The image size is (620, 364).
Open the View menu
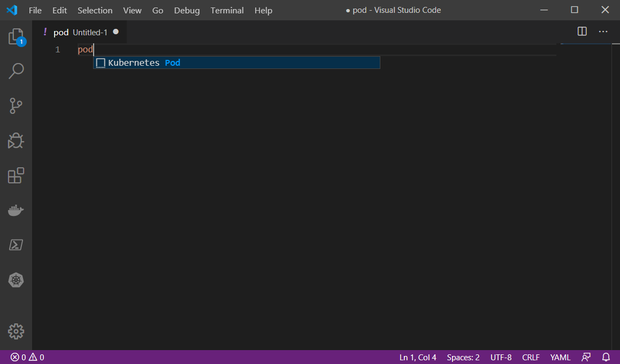tap(132, 10)
